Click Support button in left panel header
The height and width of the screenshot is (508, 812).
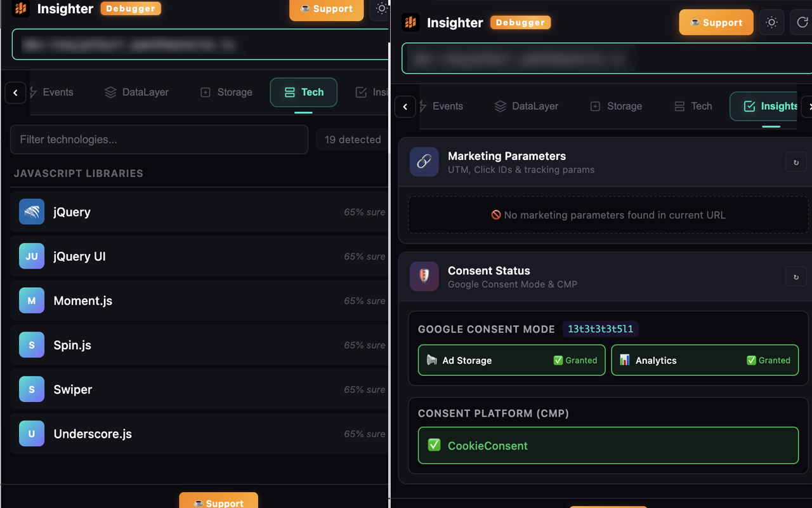click(327, 9)
